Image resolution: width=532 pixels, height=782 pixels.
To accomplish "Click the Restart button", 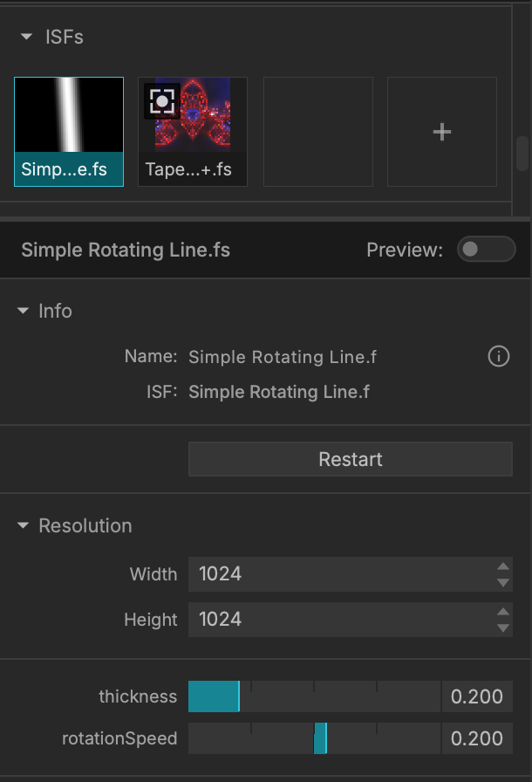I will pos(351,459).
